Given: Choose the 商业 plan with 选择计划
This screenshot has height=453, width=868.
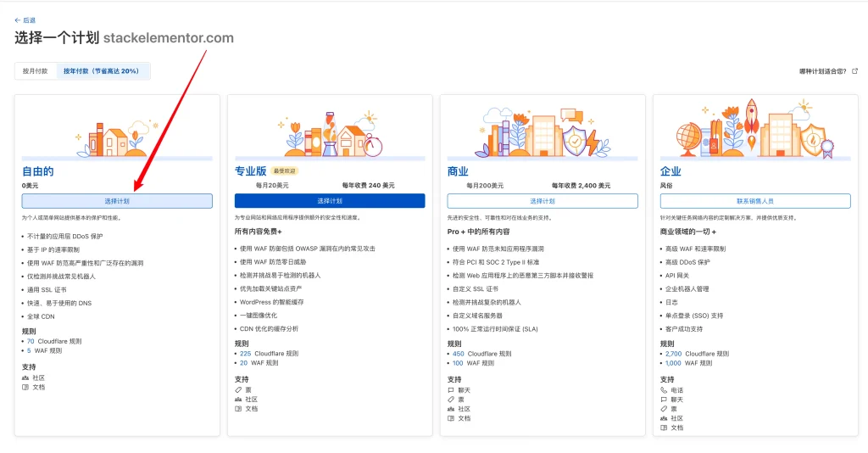Looking at the screenshot, I should [542, 201].
